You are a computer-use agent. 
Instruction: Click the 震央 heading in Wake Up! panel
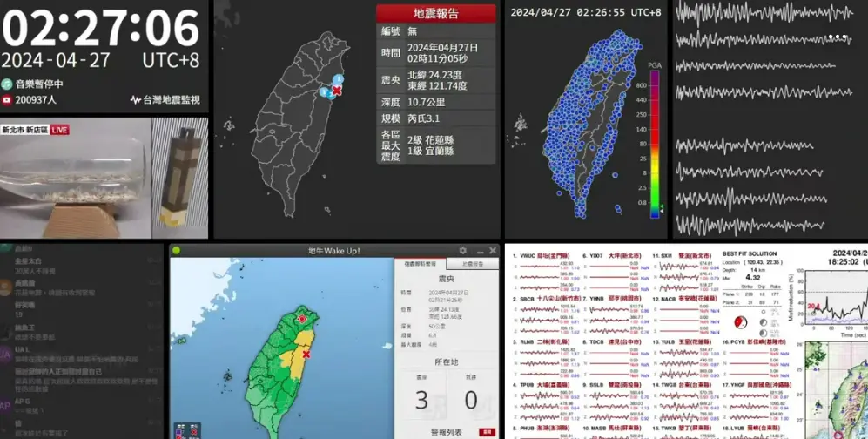(x=446, y=279)
